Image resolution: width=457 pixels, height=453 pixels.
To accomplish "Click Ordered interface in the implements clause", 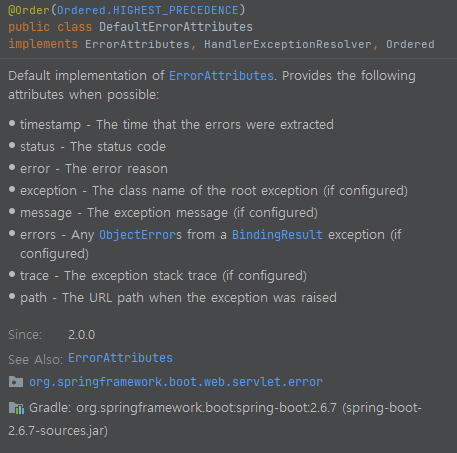I will coord(410,44).
